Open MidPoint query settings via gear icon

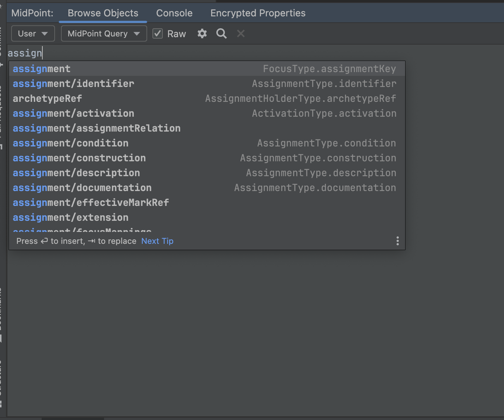(202, 33)
